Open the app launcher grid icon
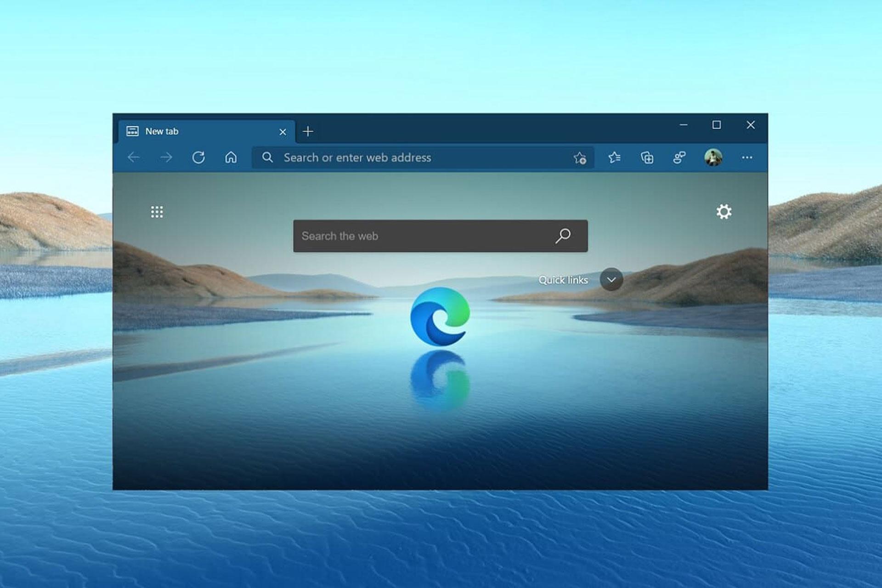 point(157,212)
